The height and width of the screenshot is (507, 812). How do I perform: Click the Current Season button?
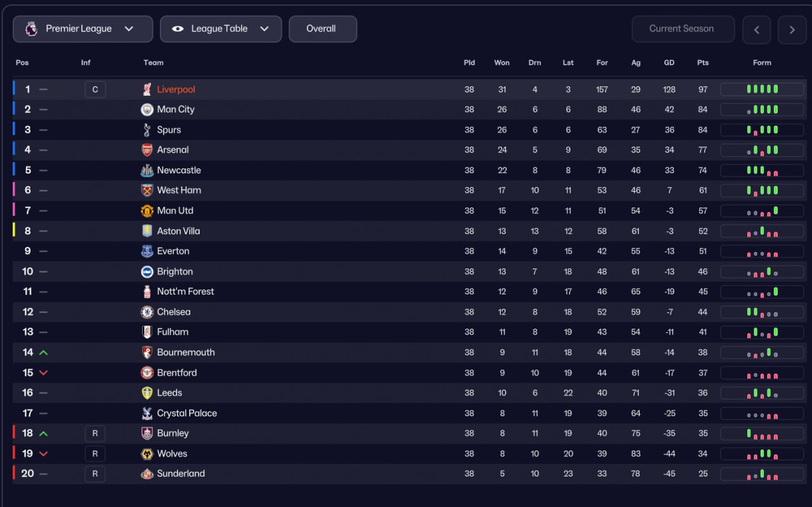pos(683,29)
